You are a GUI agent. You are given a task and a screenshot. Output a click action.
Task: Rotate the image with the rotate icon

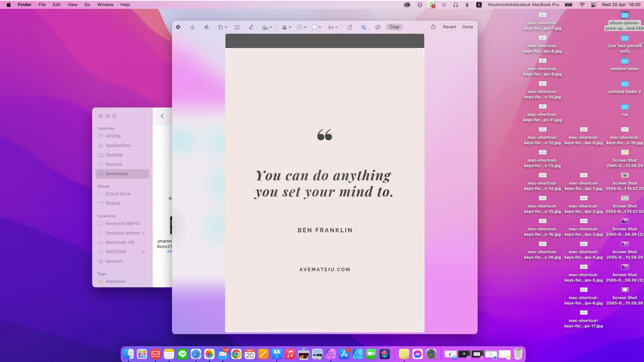click(x=350, y=27)
